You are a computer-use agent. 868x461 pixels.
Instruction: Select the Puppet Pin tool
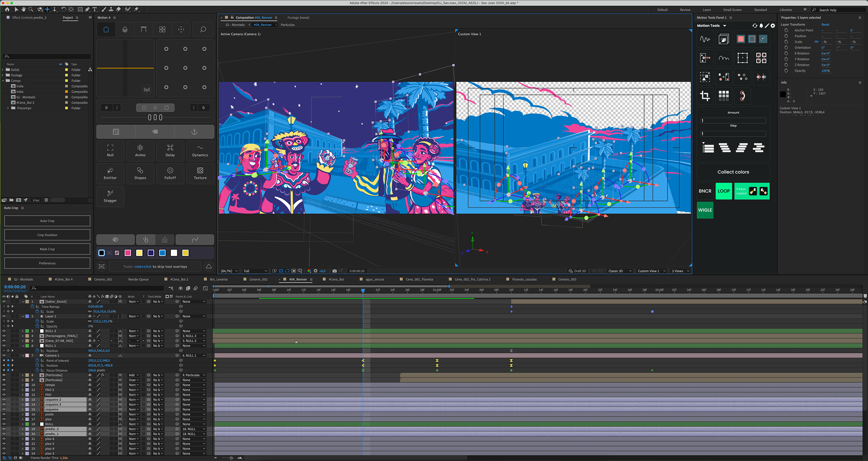(136, 9)
